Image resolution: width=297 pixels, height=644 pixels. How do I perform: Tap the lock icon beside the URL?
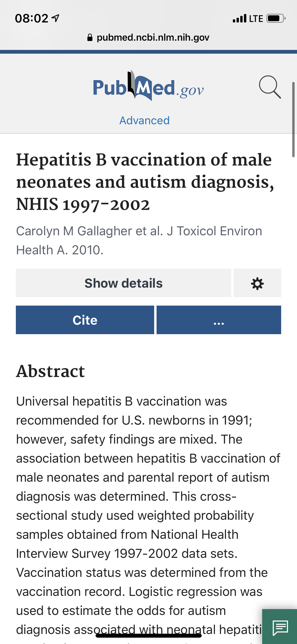coord(90,38)
